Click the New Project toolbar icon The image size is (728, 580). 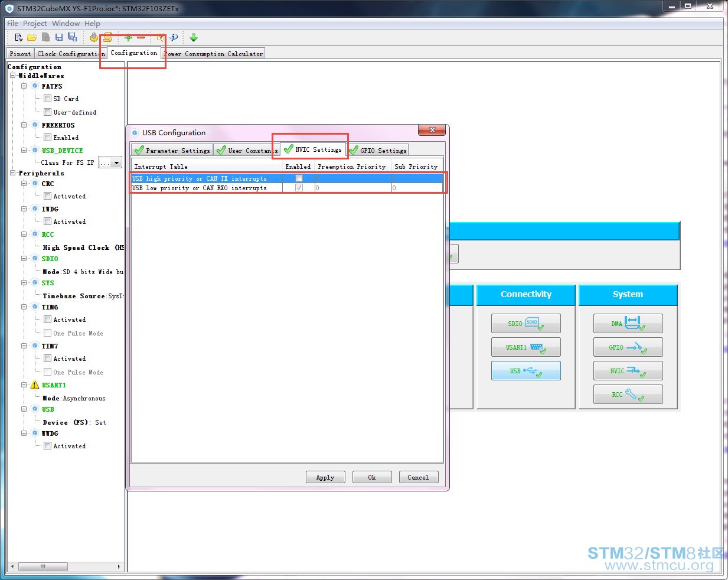pos(19,37)
